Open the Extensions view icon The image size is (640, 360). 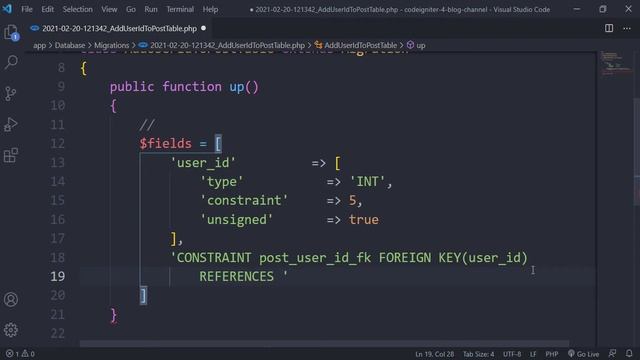click(11, 156)
